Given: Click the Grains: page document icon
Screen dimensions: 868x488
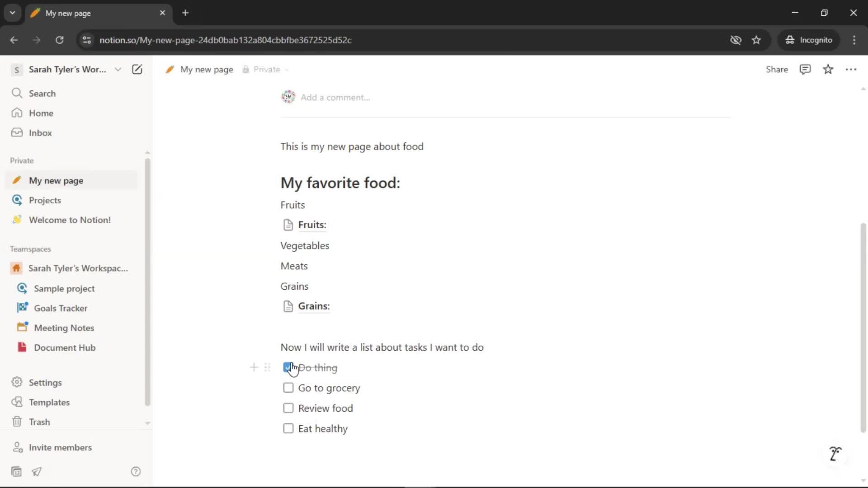Looking at the screenshot, I should [288, 306].
